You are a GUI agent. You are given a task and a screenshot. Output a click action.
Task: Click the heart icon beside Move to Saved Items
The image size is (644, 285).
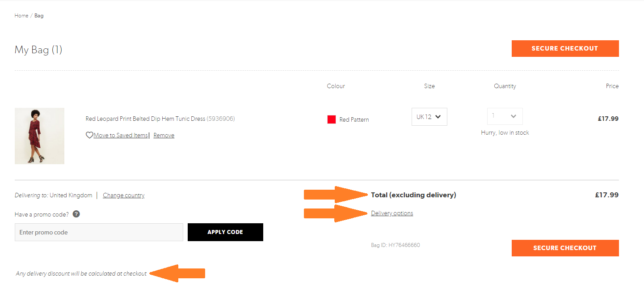(89, 135)
